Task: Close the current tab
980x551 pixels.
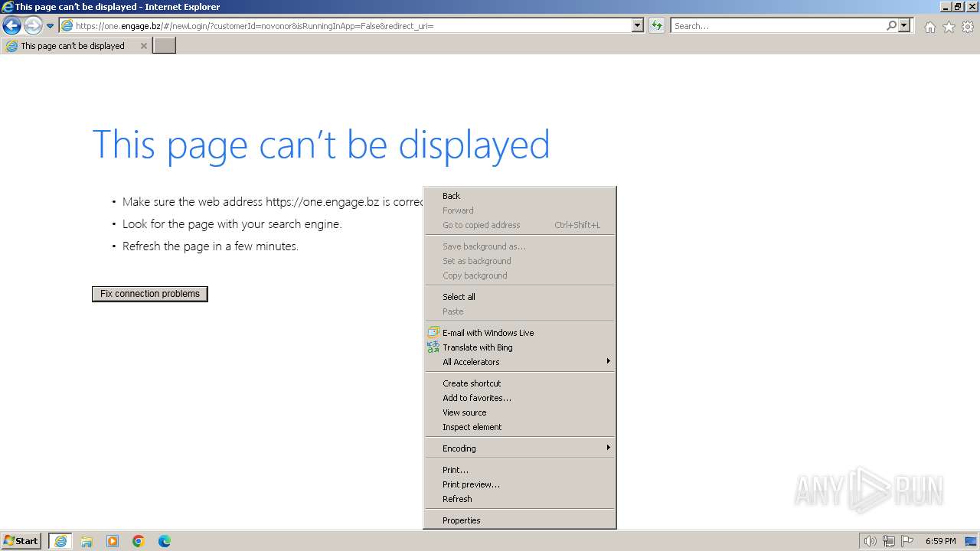Action: click(143, 46)
